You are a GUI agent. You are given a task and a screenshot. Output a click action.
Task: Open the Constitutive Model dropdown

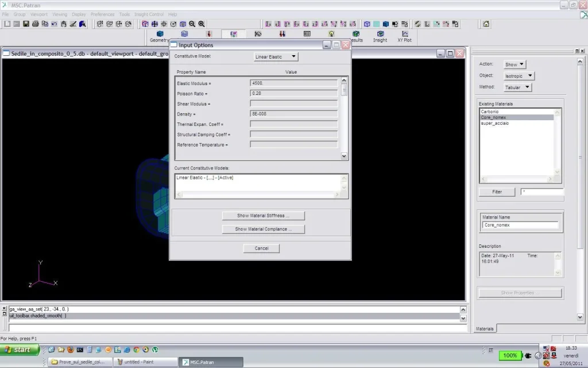276,57
